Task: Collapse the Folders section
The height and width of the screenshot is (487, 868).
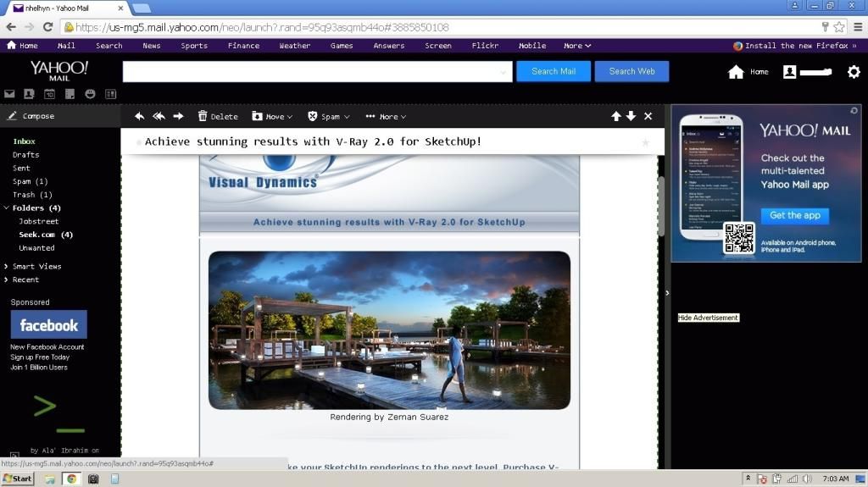Action: pyautogui.click(x=7, y=208)
